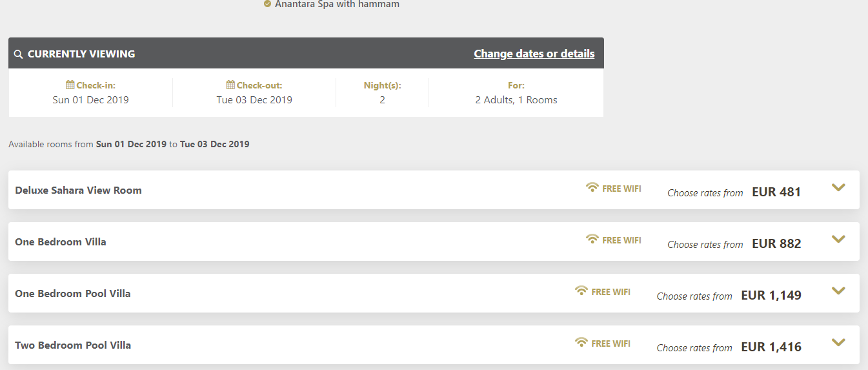Expand the Deluxe Sahara View Room rates

(x=838, y=188)
